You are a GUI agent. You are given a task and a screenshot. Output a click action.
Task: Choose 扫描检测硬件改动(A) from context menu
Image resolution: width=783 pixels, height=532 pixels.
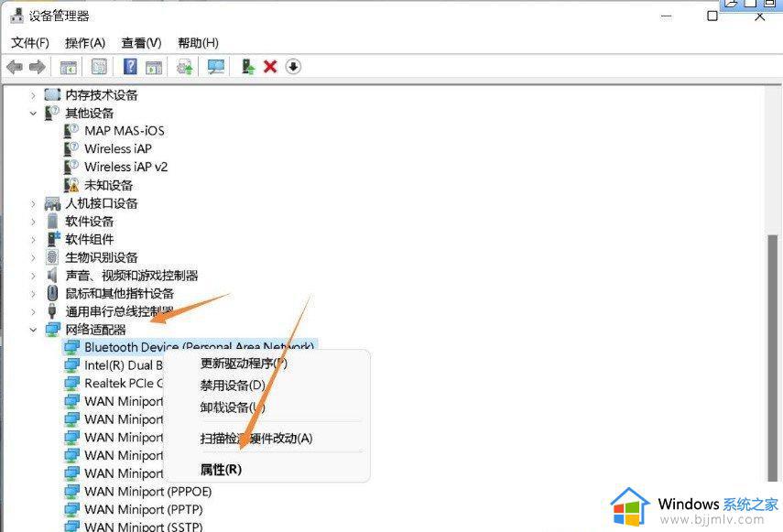point(256,439)
